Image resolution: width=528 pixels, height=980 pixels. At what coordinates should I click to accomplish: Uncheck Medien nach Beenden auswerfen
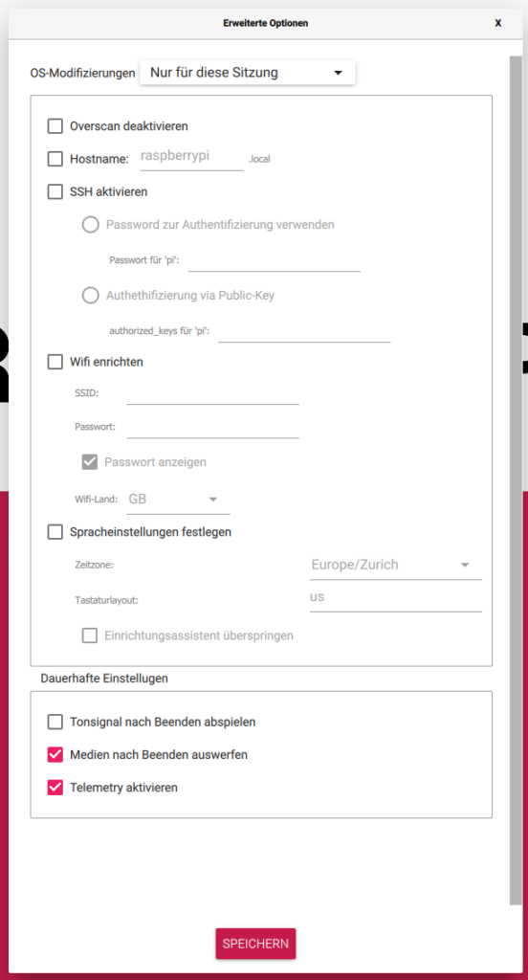coord(55,754)
